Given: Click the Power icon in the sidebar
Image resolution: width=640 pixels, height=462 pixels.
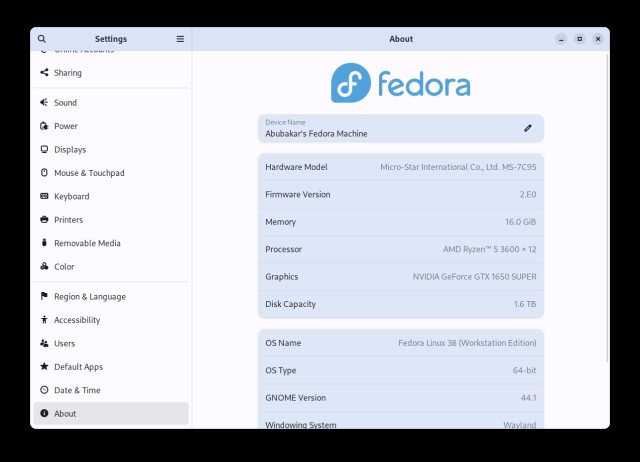Looking at the screenshot, I should (x=44, y=126).
